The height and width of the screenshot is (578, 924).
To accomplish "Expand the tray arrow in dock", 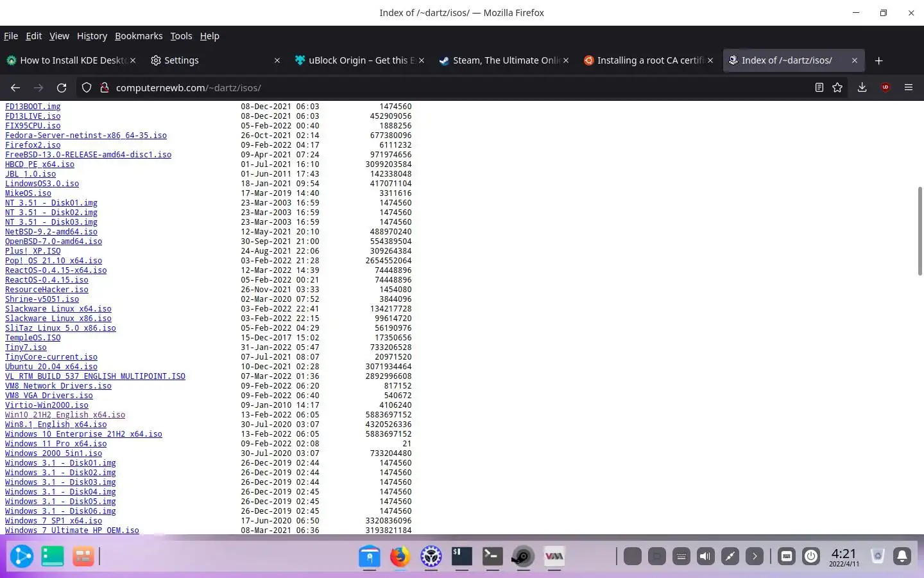I will 755,556.
